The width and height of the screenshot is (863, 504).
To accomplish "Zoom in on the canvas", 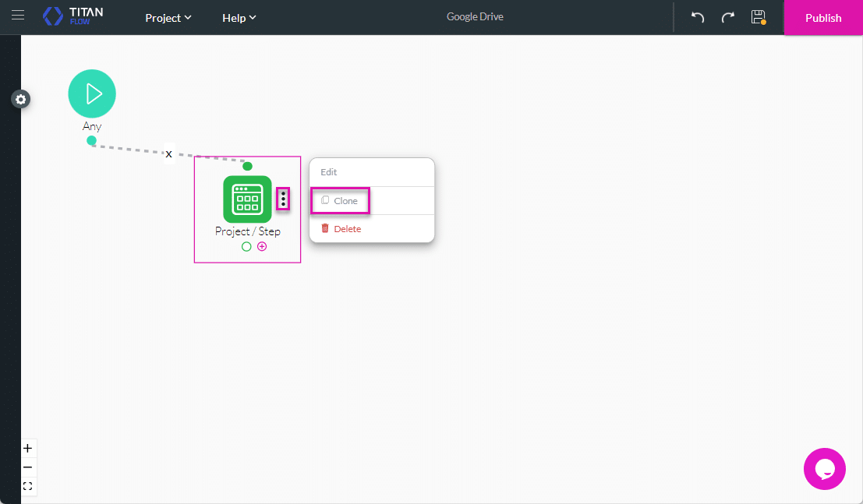I will (x=27, y=449).
